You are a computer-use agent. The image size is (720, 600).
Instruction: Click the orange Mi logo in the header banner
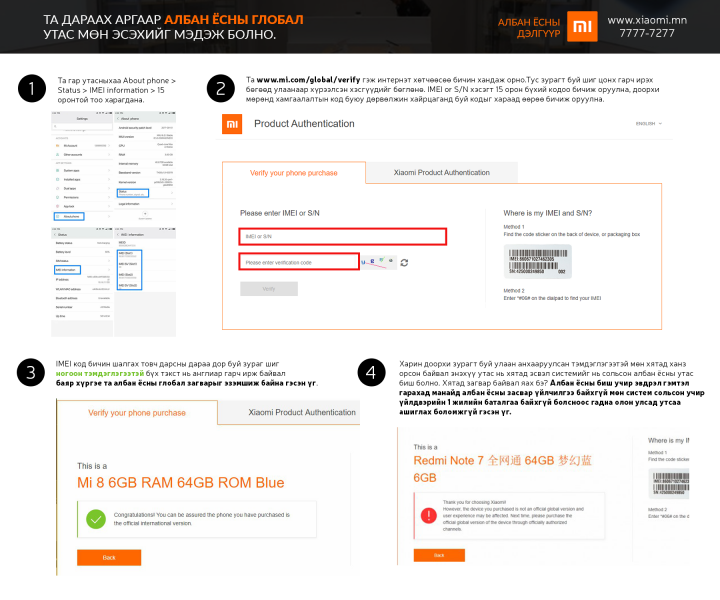pyautogui.click(x=582, y=26)
